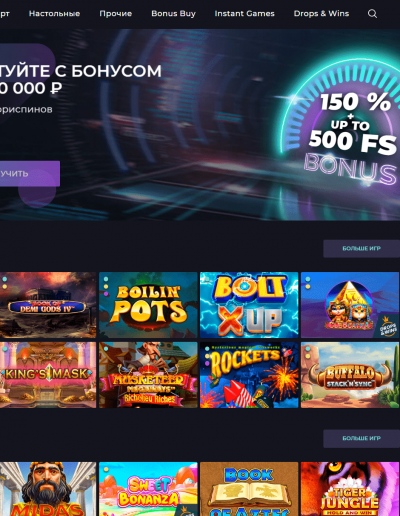
Task: Open Musketeer Megaways Richelieu Riches game
Action: tap(148, 375)
